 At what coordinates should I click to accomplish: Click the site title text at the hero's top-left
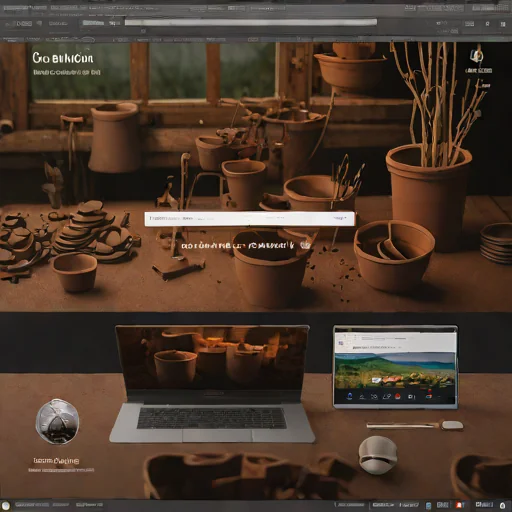63,58
